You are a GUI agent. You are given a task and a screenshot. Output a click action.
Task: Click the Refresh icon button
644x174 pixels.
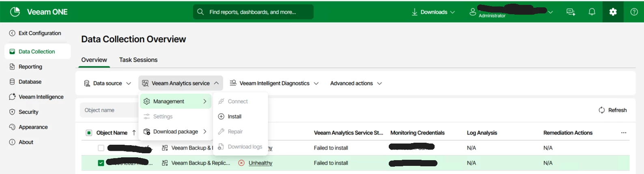coord(602,110)
